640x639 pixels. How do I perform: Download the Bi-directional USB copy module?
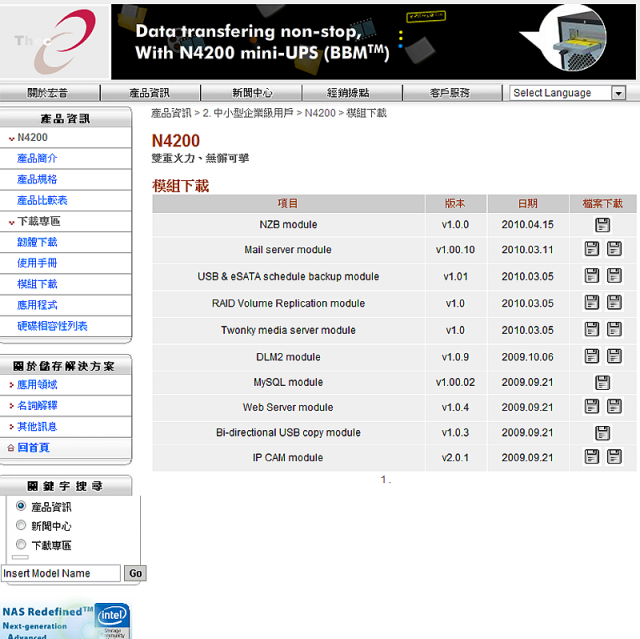point(602,433)
